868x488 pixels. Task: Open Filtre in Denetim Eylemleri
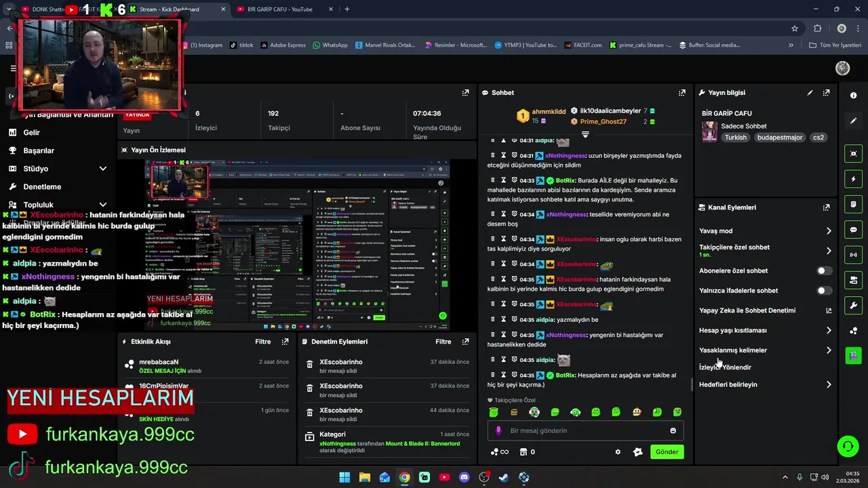tap(443, 342)
